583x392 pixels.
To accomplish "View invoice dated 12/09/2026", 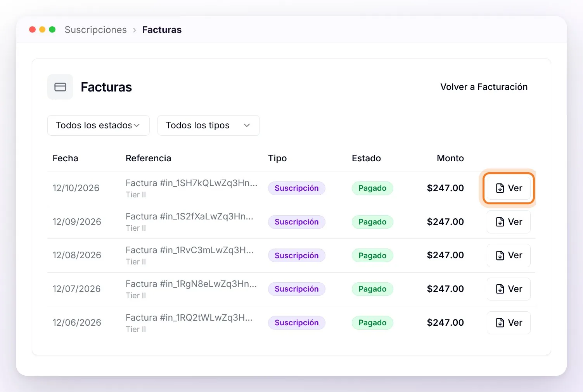I will [509, 222].
